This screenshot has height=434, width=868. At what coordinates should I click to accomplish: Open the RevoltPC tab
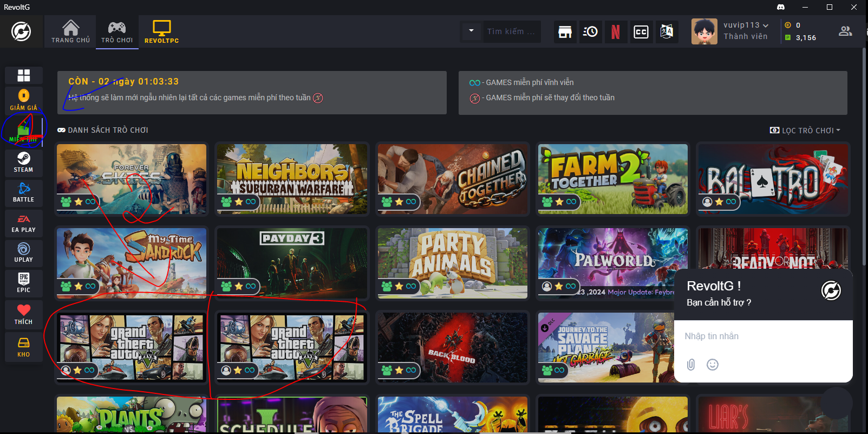click(x=161, y=31)
